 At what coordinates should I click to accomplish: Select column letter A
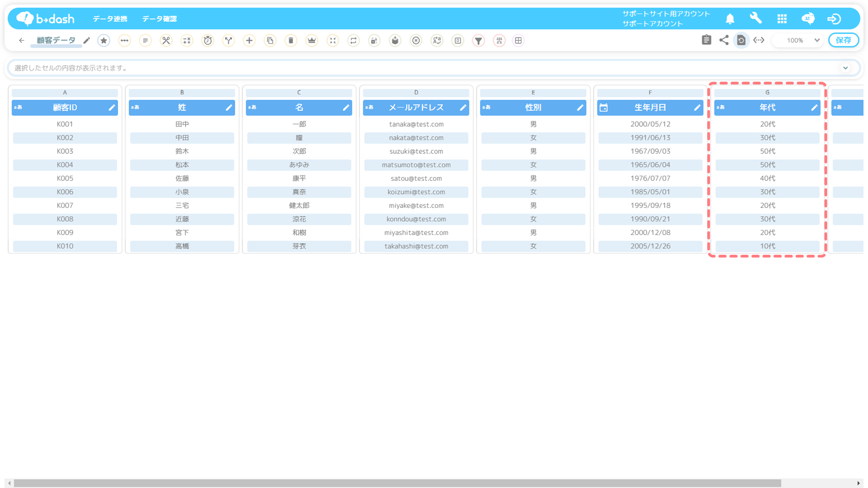65,92
